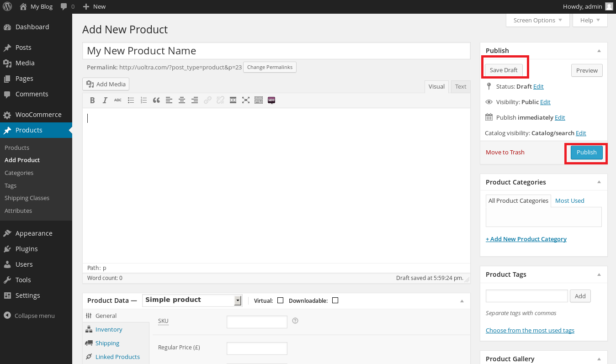Viewport: 616px width, 364px height.
Task: Switch editor to Visual tab
Action: click(436, 86)
